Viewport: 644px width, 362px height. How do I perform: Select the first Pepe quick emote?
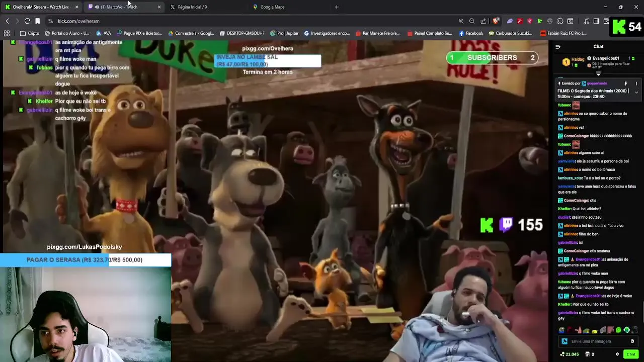[x=561, y=330]
